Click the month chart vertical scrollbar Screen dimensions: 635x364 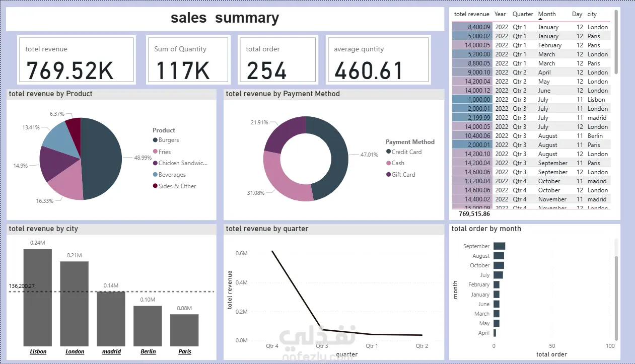pos(616,298)
